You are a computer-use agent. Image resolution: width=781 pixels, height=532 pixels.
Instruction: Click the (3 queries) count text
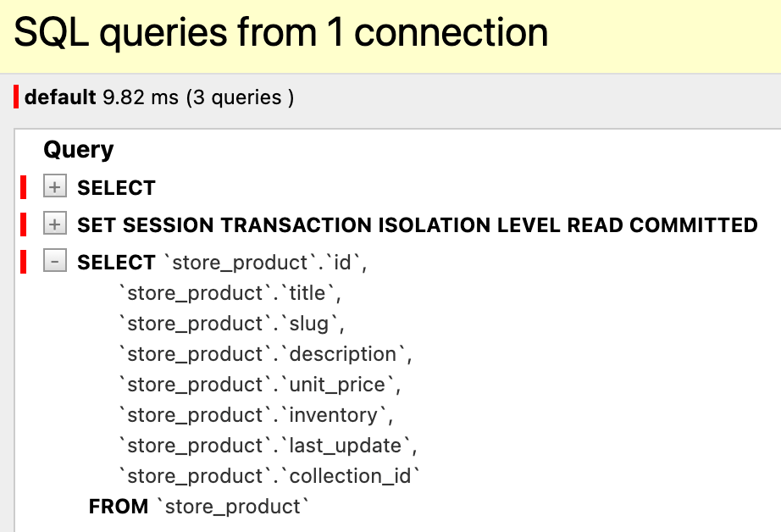(x=240, y=97)
